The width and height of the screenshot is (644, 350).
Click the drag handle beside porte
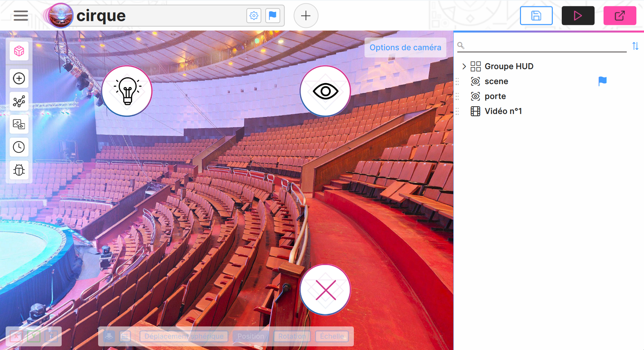point(457,96)
